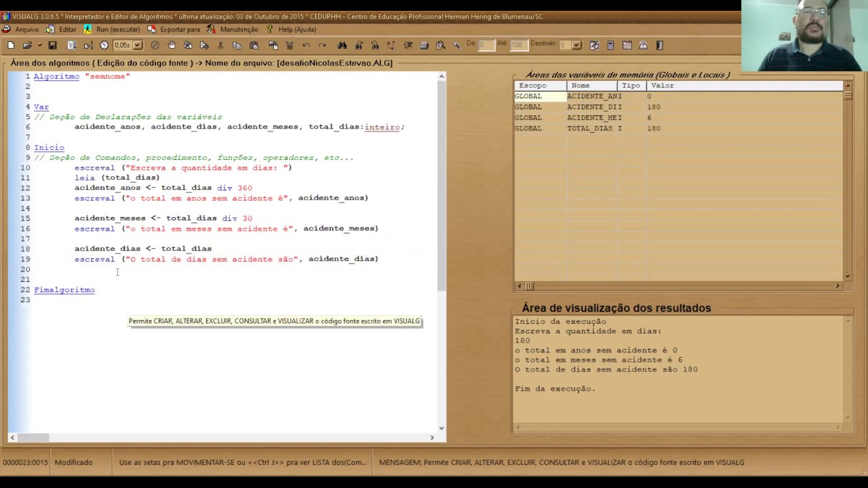
Task: Click the printer icon
Action: coord(424,45)
